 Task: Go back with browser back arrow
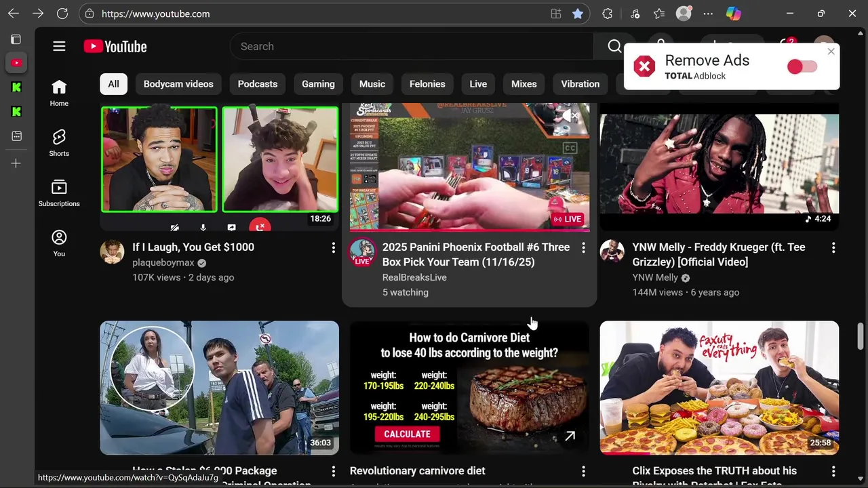click(14, 14)
